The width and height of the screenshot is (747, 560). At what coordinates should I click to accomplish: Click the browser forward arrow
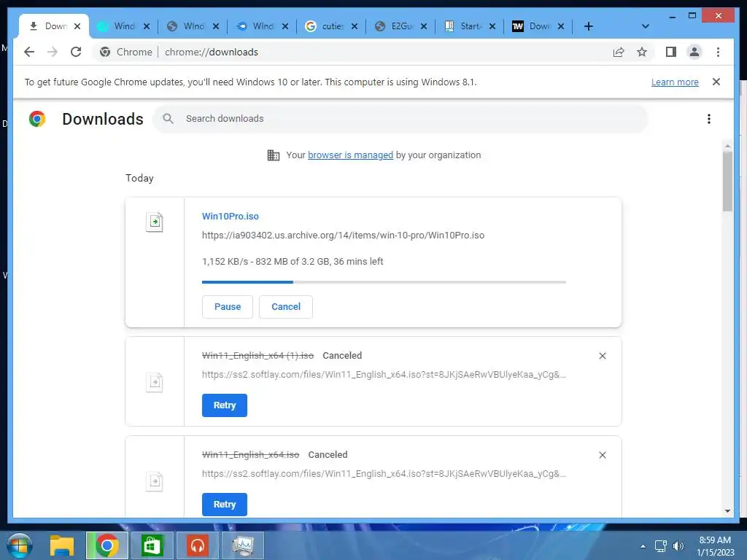click(53, 52)
